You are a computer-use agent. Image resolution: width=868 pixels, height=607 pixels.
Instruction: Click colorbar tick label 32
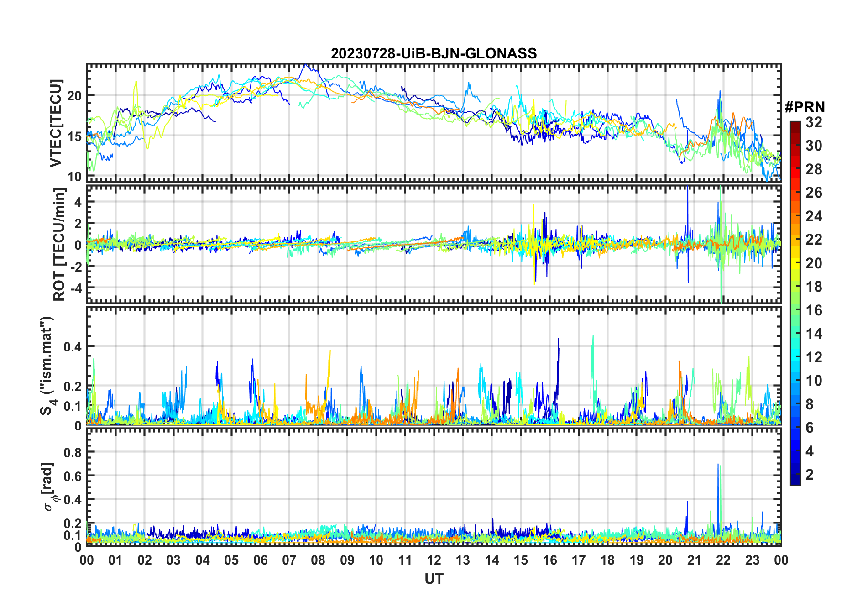click(x=814, y=122)
